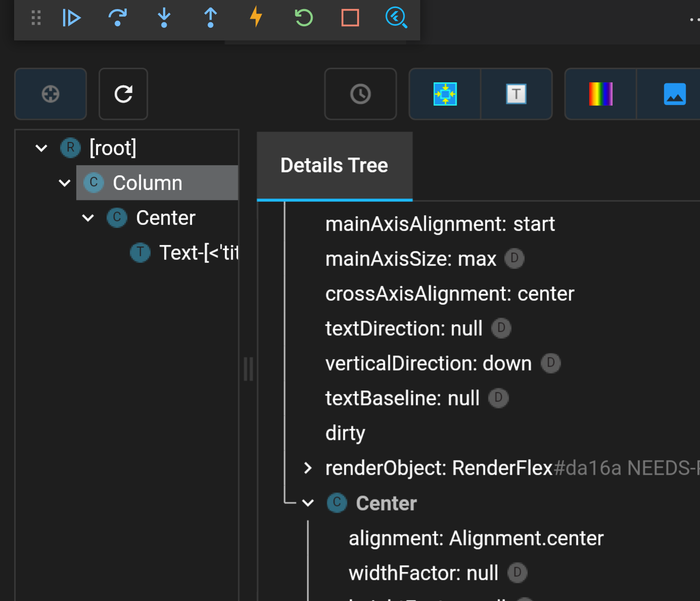Click mainAxisAlignment: start property

[x=440, y=224]
